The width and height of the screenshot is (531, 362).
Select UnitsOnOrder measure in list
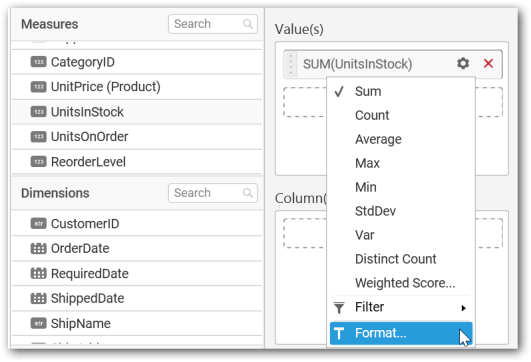pos(137,137)
